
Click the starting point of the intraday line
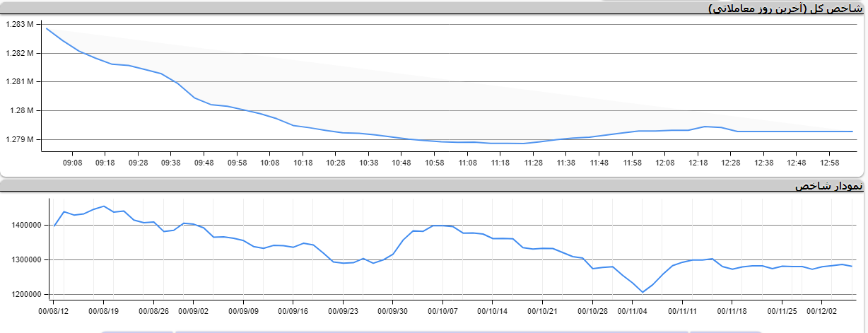pos(47,28)
